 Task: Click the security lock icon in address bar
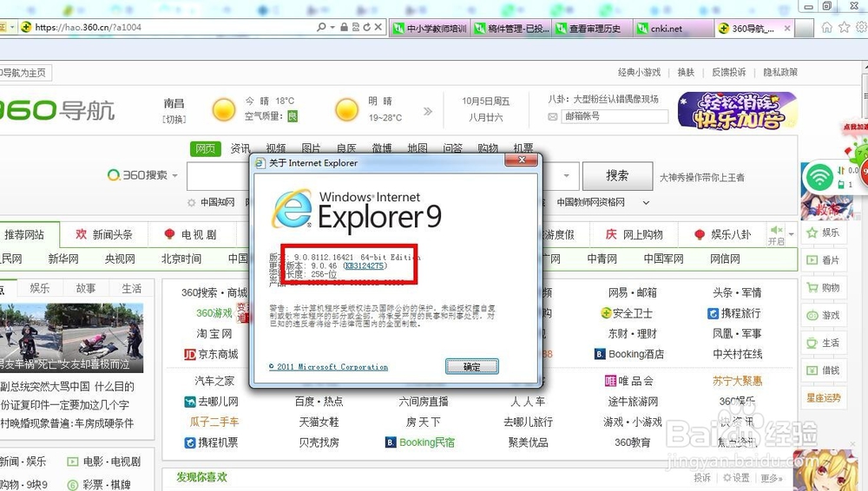pos(345,27)
